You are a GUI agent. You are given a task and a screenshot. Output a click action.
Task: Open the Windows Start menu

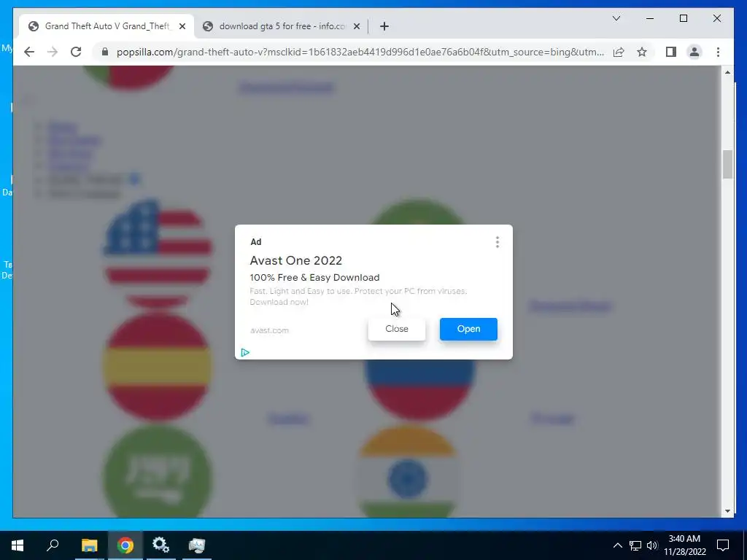coord(18,545)
